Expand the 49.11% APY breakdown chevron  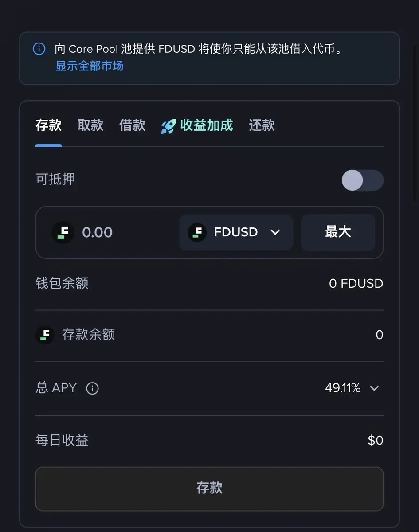pyautogui.click(x=374, y=388)
